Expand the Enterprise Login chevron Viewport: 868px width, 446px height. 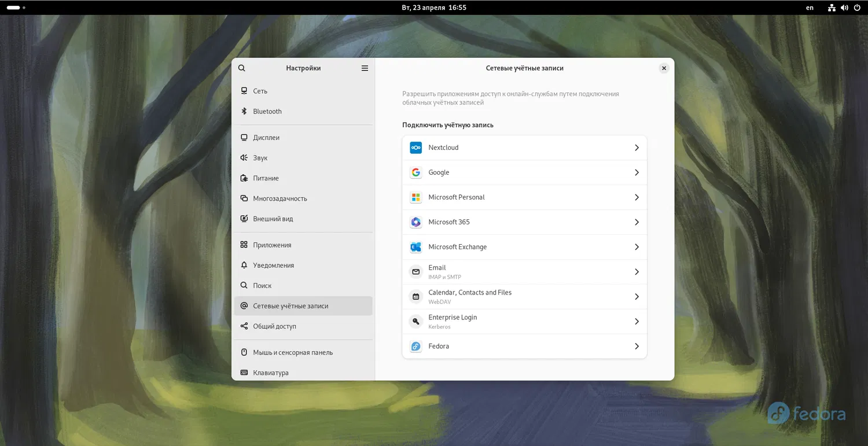637,322
